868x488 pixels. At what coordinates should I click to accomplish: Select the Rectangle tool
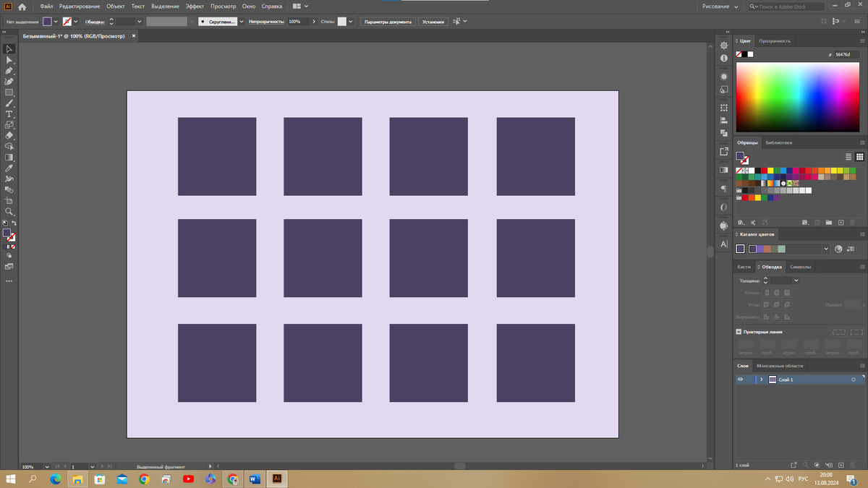(9, 93)
